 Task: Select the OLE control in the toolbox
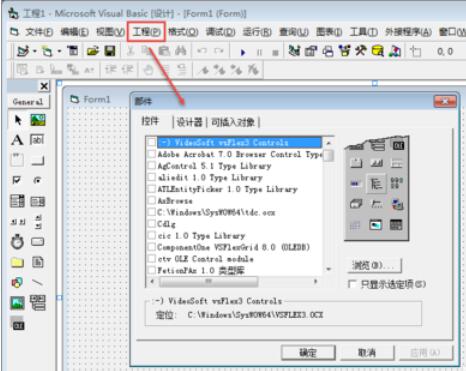(18, 325)
